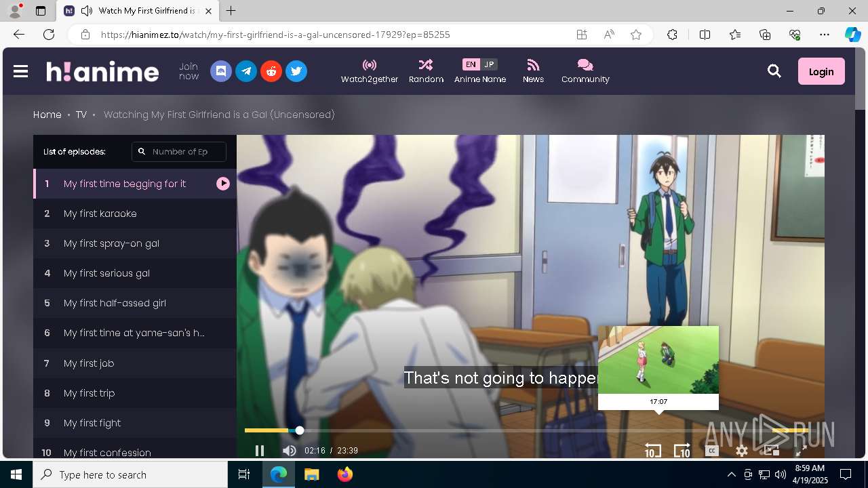Click Type here to search box
The width and height of the screenshot is (868, 488).
tap(130, 474)
